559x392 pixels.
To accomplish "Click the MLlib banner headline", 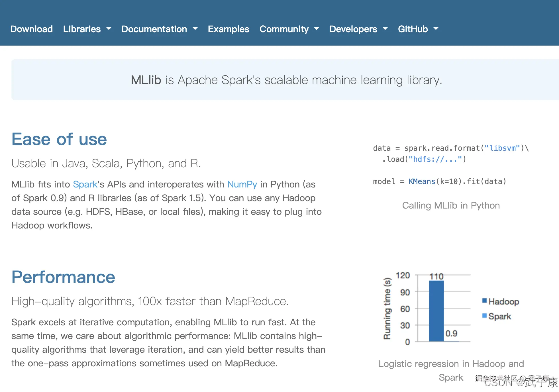I will coord(286,80).
